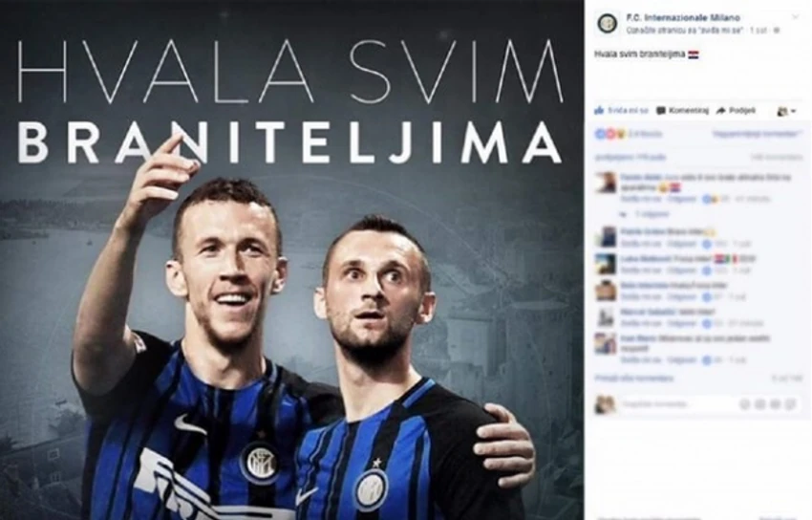The height and width of the screenshot is (520, 812).
Task: Click the Inter club logo avatar
Action: click(x=607, y=23)
